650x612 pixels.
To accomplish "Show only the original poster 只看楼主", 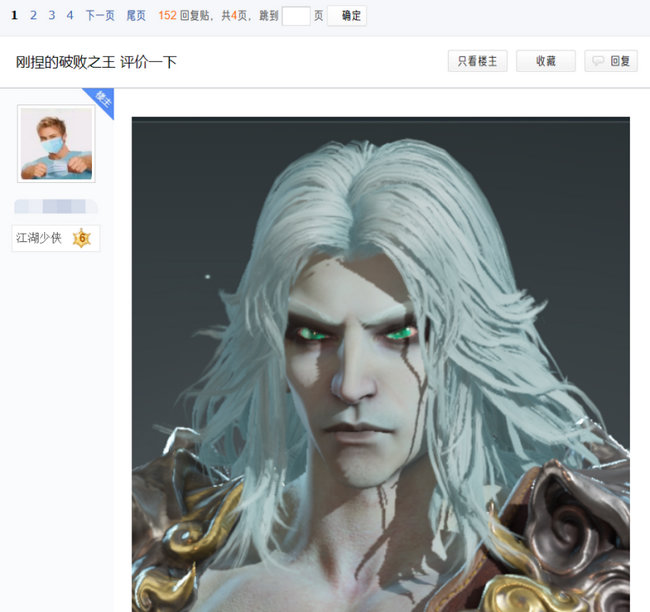I will pyautogui.click(x=478, y=61).
